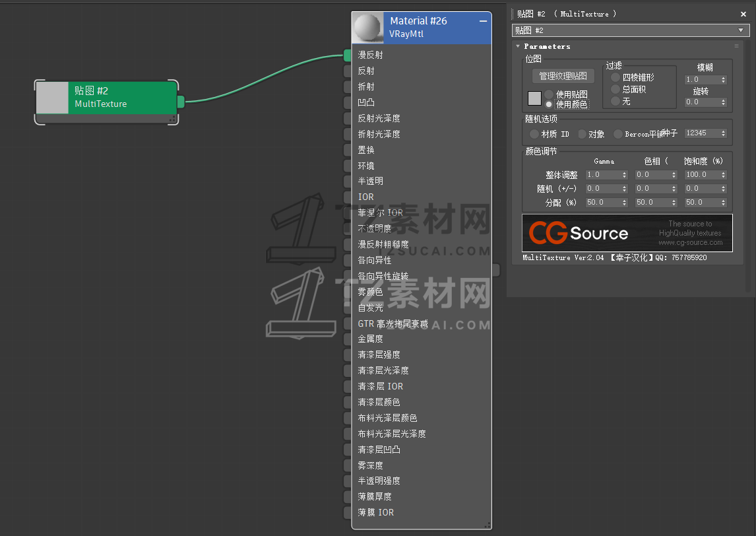Select the 对象 random option
756x536 pixels.
click(582, 133)
